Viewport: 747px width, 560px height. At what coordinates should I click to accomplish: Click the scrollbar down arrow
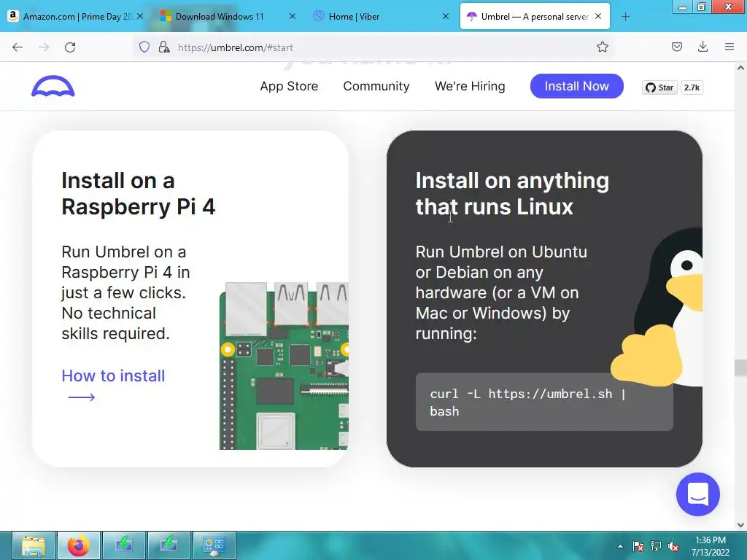(740, 525)
